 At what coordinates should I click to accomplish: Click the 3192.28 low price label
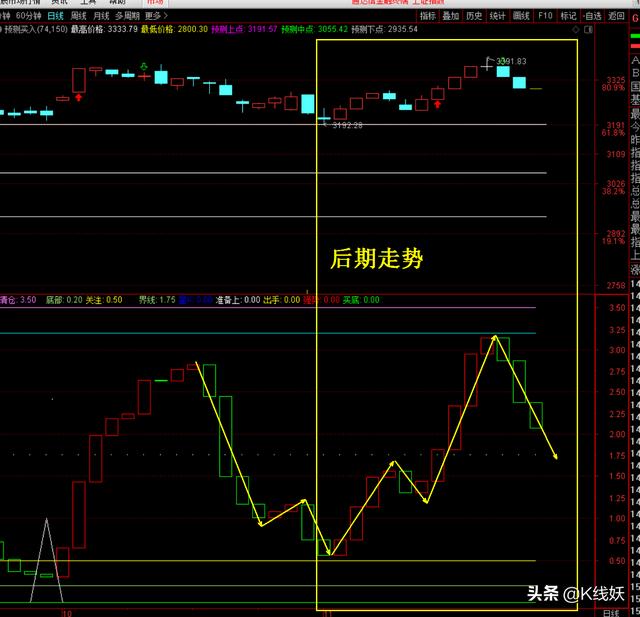click(x=347, y=125)
